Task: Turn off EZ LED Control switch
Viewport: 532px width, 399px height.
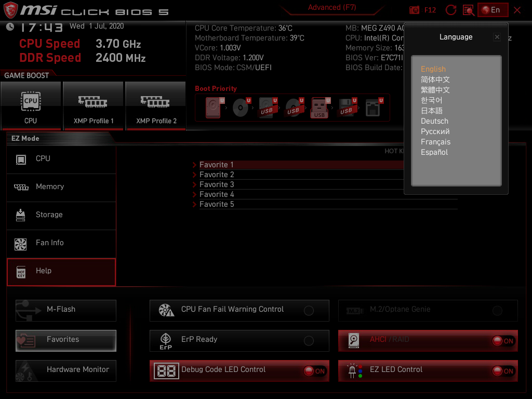Action: coord(503,371)
